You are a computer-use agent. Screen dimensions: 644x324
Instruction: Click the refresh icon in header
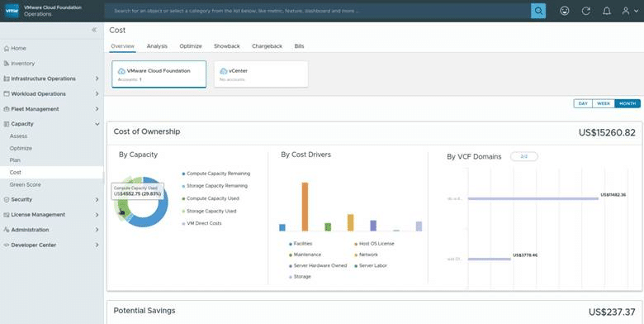point(585,11)
